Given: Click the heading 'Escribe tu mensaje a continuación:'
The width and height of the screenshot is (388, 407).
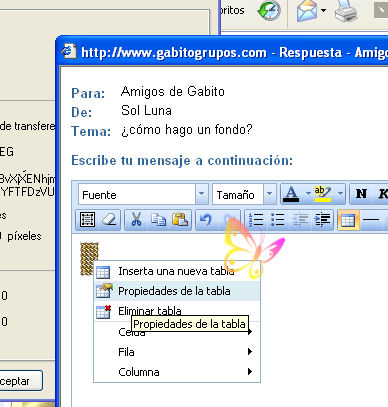Looking at the screenshot, I should (x=182, y=160).
